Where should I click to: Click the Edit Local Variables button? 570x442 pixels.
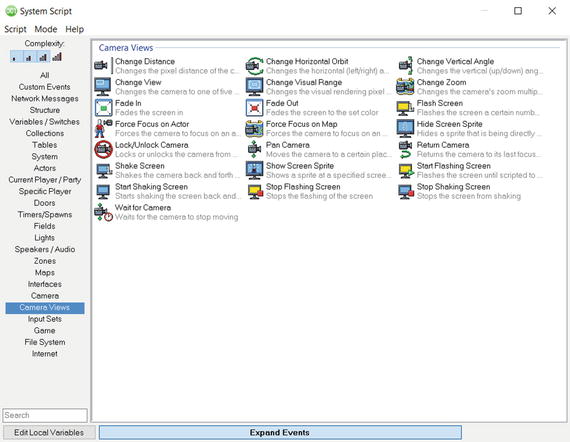tap(49, 433)
